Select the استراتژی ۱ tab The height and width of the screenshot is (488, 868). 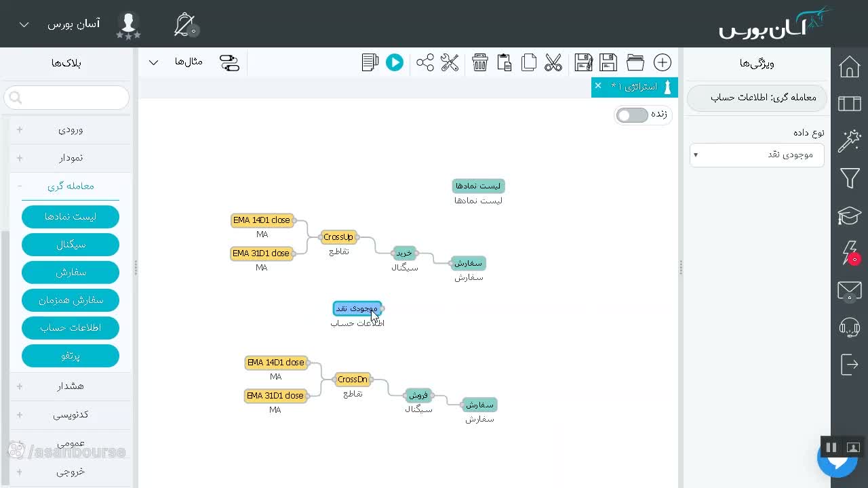click(634, 87)
